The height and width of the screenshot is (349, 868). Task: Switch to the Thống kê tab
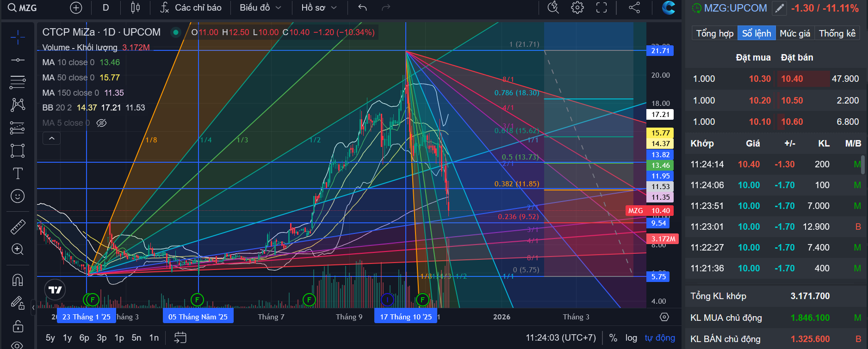pos(837,33)
